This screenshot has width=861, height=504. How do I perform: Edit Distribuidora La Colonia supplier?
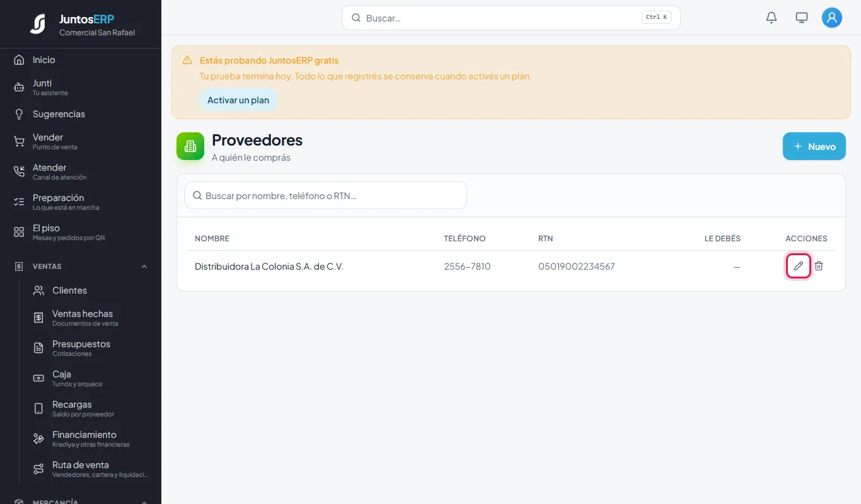pyautogui.click(x=799, y=266)
